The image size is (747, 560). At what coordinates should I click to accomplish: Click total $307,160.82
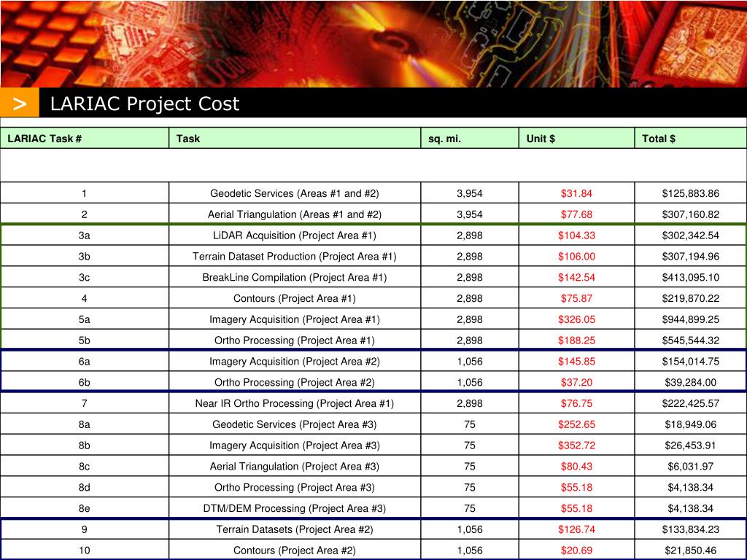[690, 214]
